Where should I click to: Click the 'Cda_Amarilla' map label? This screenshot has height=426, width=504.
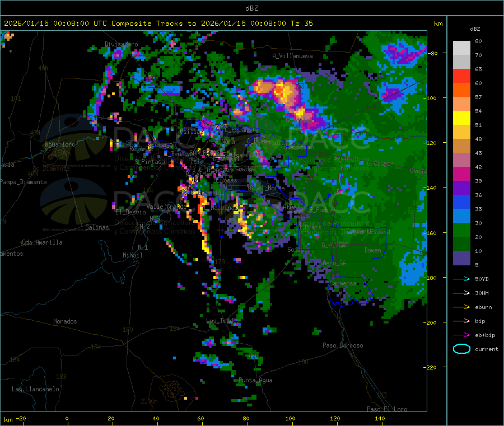[42, 242]
